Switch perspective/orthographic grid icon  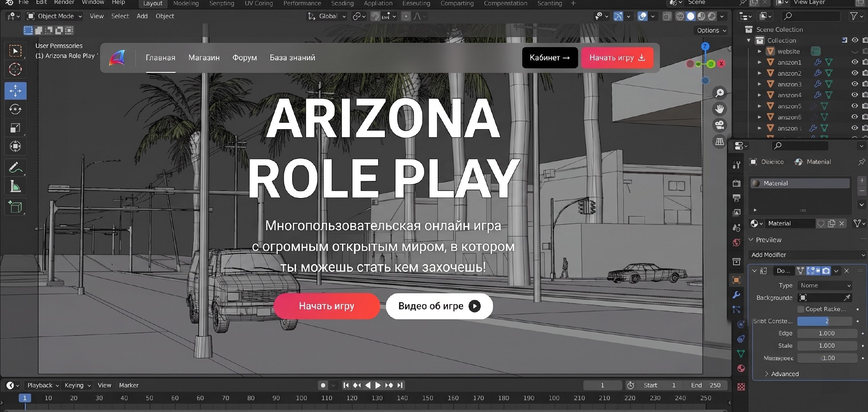pyautogui.click(x=719, y=141)
